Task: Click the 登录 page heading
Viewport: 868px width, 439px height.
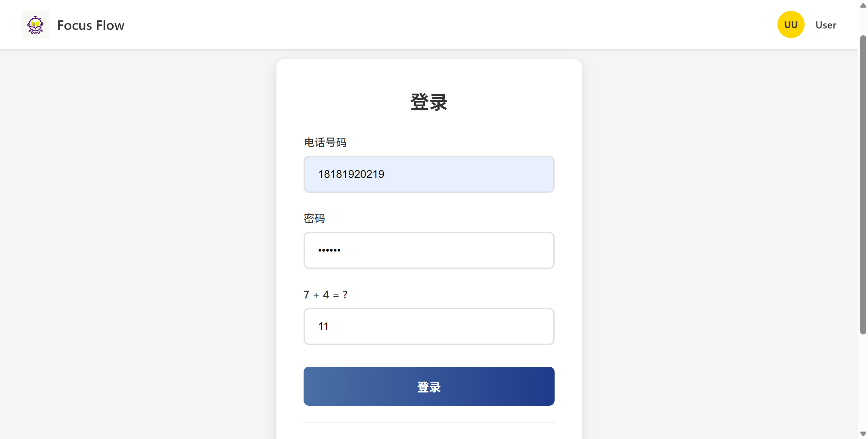Action: 428,102
